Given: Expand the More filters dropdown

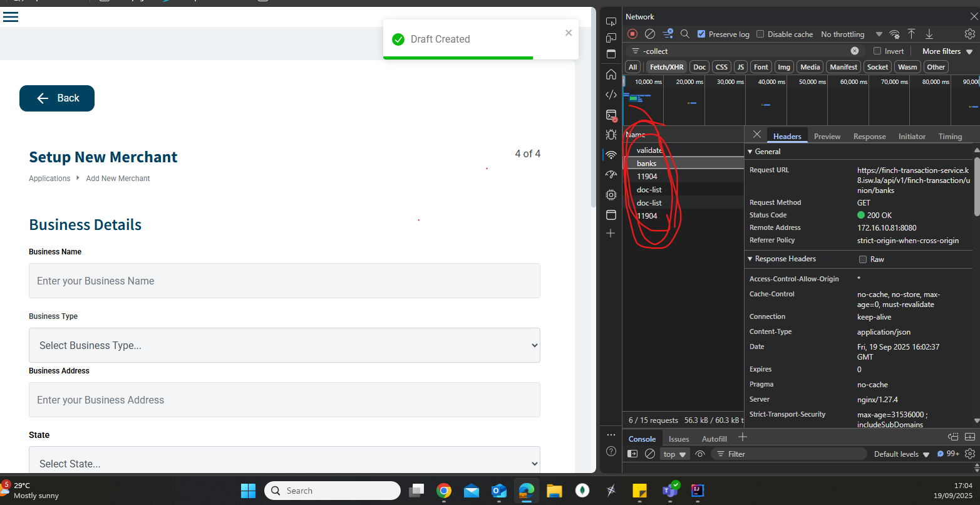Looking at the screenshot, I should click(947, 51).
